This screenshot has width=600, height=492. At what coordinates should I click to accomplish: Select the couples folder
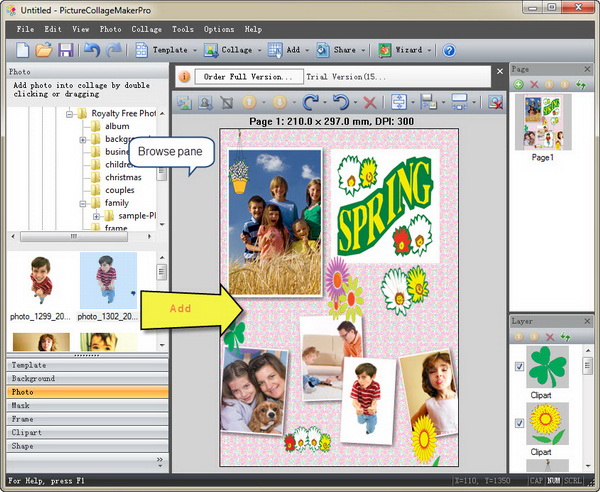click(x=119, y=190)
